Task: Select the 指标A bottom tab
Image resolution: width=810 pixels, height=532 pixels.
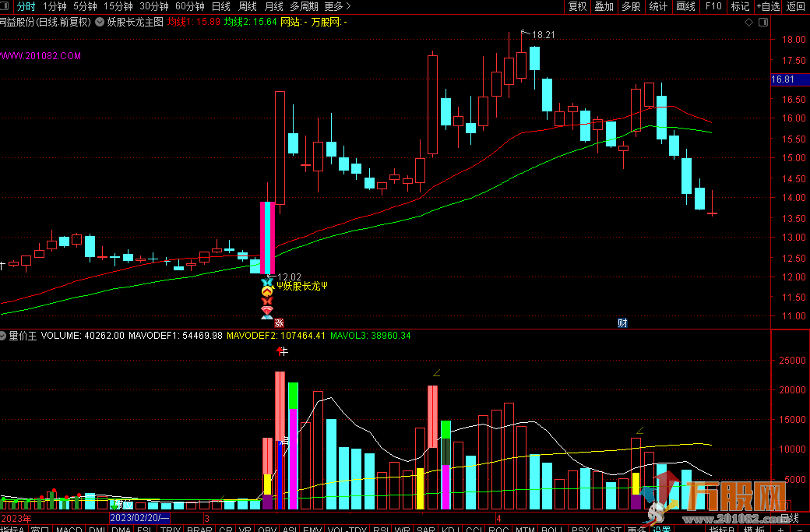Action: pyautogui.click(x=12, y=530)
